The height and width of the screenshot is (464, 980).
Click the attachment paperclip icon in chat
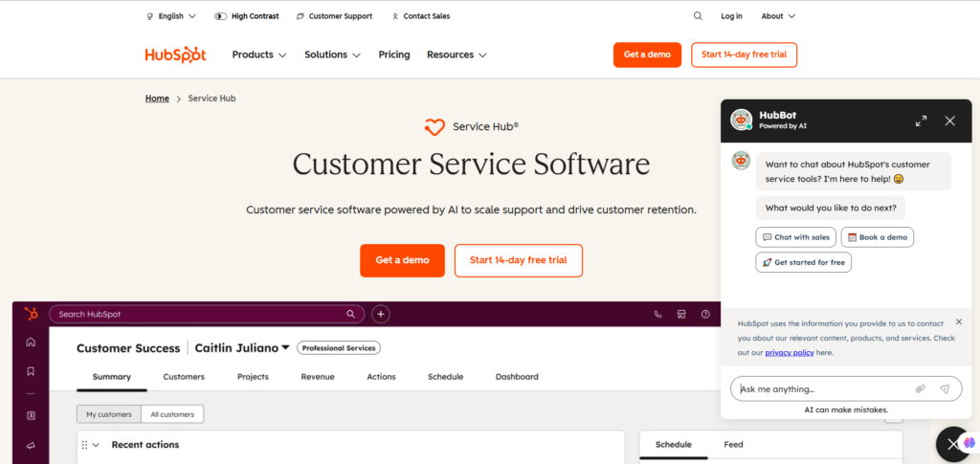[920, 388]
